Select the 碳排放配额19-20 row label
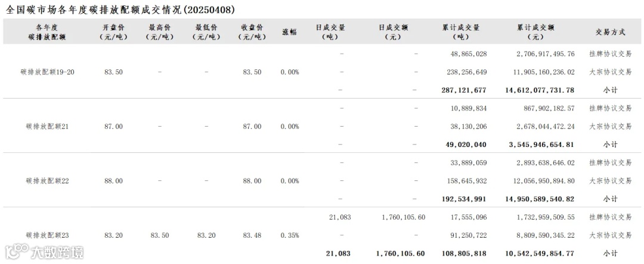The width and height of the screenshot is (644, 264). (x=48, y=72)
